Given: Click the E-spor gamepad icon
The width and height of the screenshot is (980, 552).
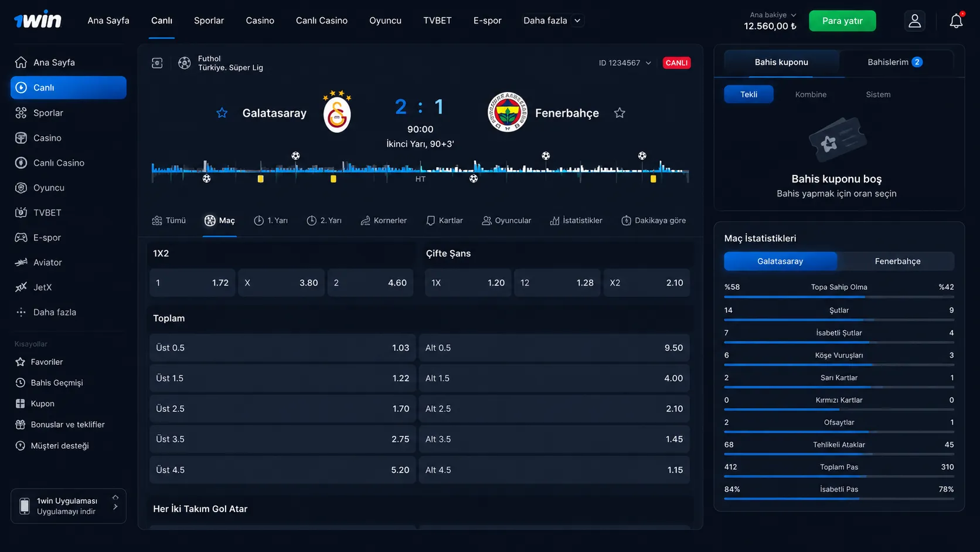Looking at the screenshot, I should click(x=21, y=238).
